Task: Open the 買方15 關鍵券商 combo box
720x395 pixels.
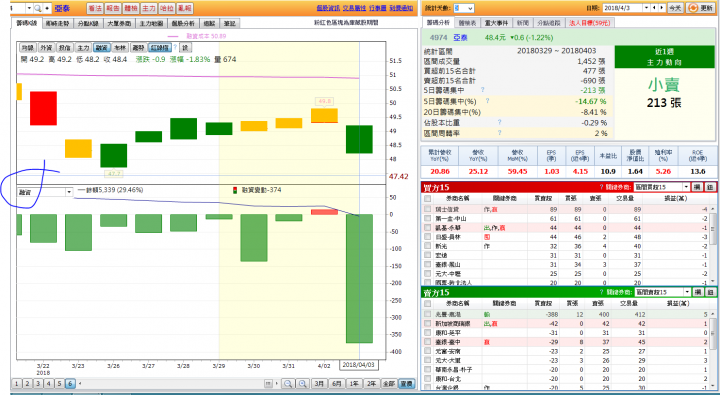Action: 662,187
